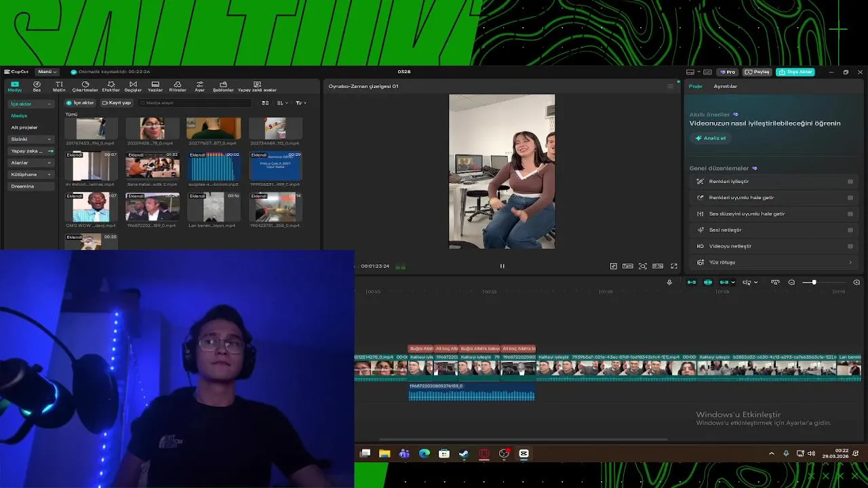Open the Medya tab in top toolbar
The width and height of the screenshot is (868, 488).
(x=15, y=86)
